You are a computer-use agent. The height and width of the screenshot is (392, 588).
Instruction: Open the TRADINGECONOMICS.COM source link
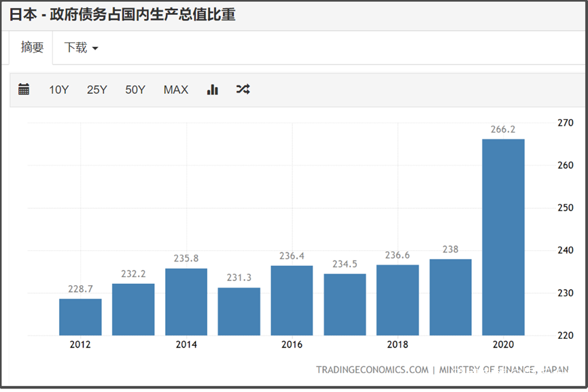point(372,370)
